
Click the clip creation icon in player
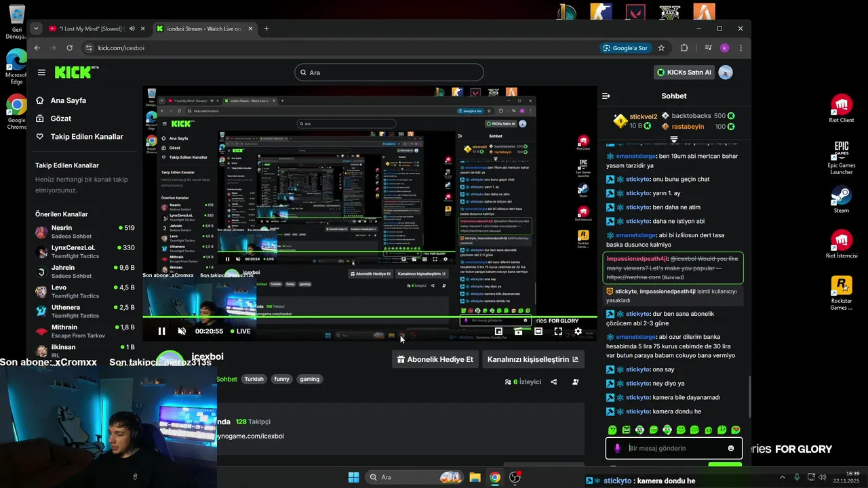(x=518, y=331)
